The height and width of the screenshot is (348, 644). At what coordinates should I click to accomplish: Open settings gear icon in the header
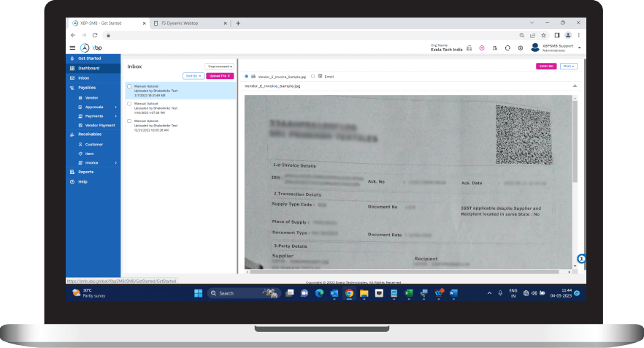point(521,48)
